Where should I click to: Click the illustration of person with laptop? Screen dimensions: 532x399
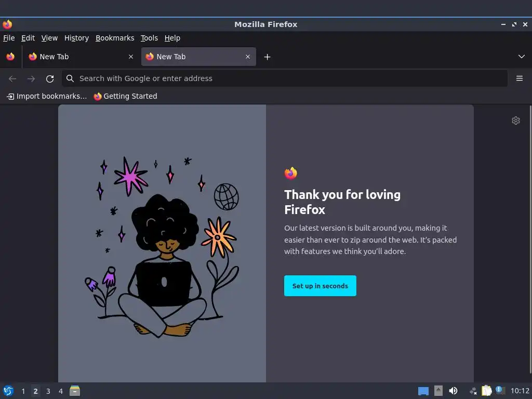click(x=162, y=247)
